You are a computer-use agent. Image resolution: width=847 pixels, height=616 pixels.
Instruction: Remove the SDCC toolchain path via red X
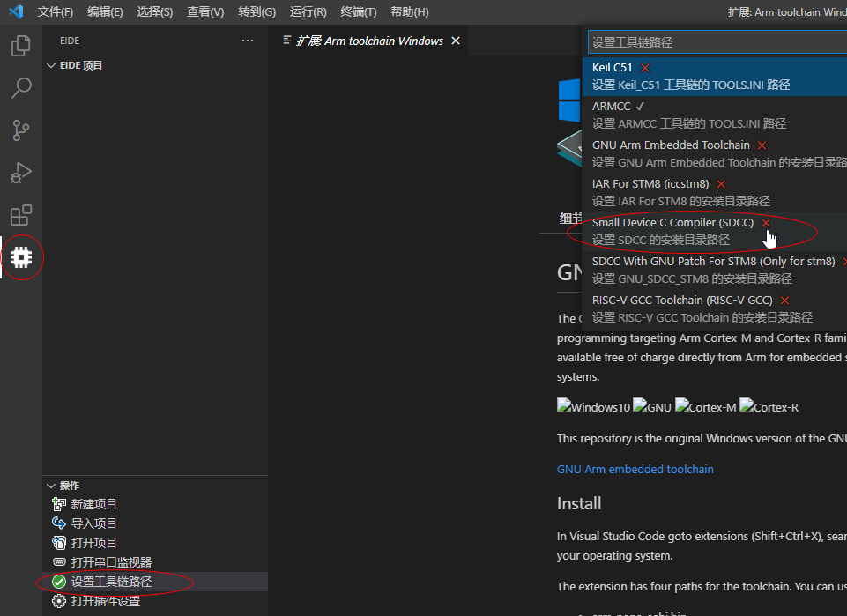(765, 222)
